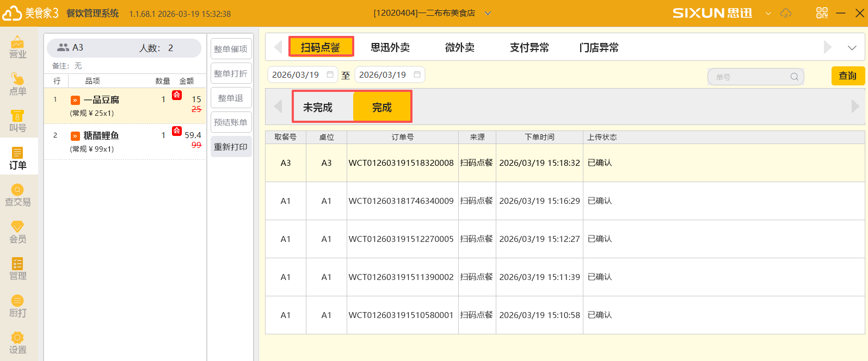Click the QR code icon in title bar
Viewport: 868px width, 361px height.
point(822,13)
